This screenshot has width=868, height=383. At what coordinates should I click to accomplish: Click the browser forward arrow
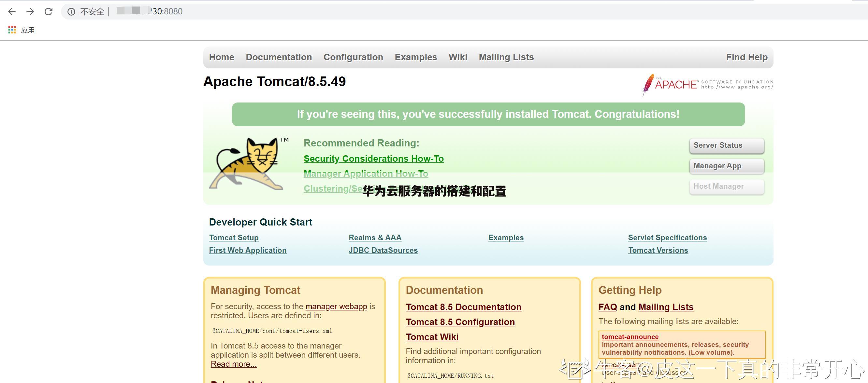click(30, 11)
